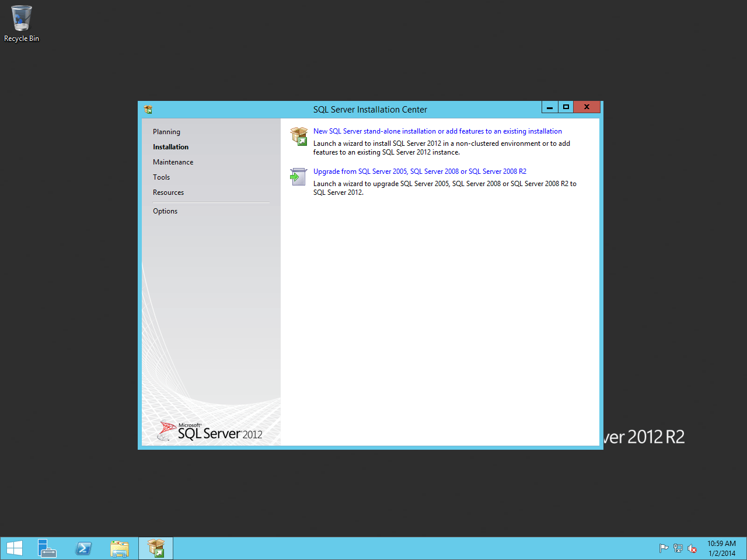Click the upgrade wizard icon with green arrow
This screenshot has height=560, width=747.
point(298,176)
